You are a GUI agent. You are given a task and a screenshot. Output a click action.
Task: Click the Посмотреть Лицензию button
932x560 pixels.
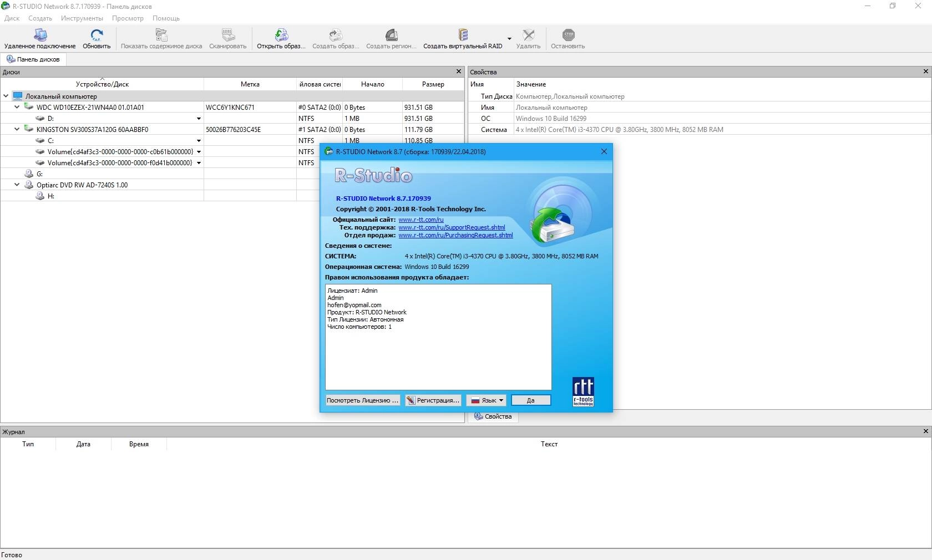pos(362,400)
